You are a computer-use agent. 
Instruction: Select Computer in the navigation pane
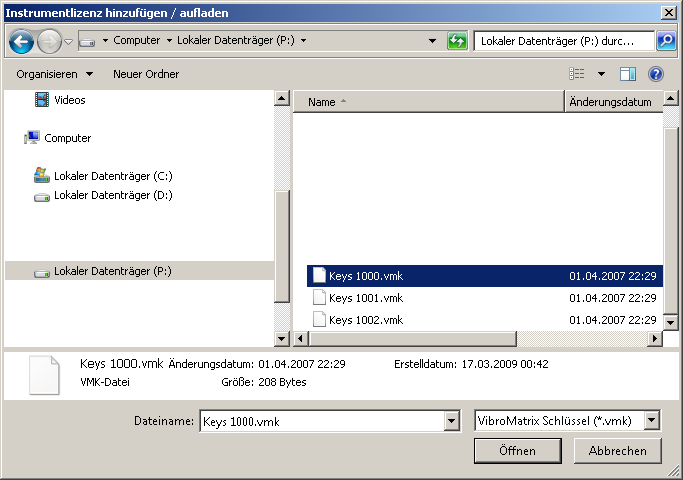pyautogui.click(x=67, y=138)
